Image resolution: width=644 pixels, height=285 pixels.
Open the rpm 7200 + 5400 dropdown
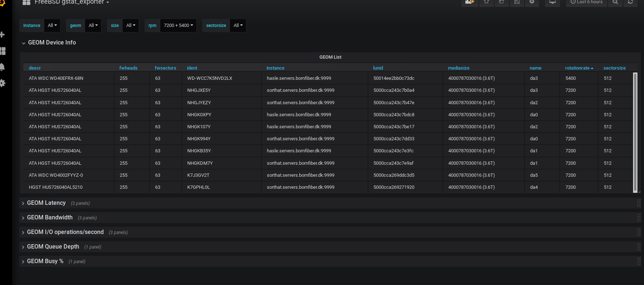[x=178, y=26]
